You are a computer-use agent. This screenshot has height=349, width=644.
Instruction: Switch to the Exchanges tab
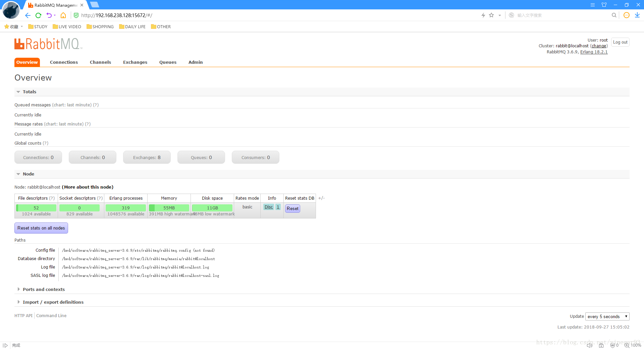point(135,62)
